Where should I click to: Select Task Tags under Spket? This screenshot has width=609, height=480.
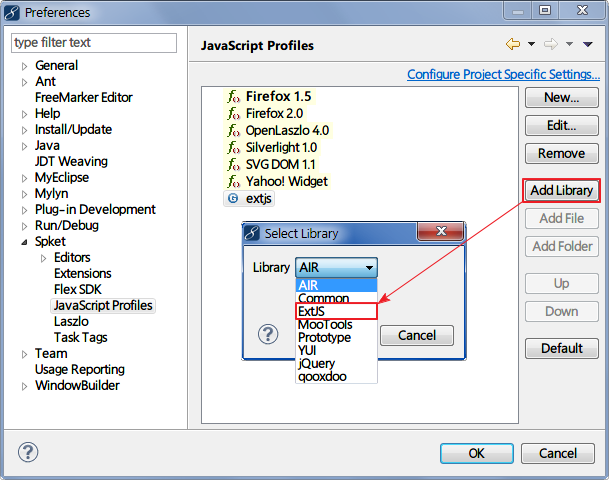[x=80, y=337]
